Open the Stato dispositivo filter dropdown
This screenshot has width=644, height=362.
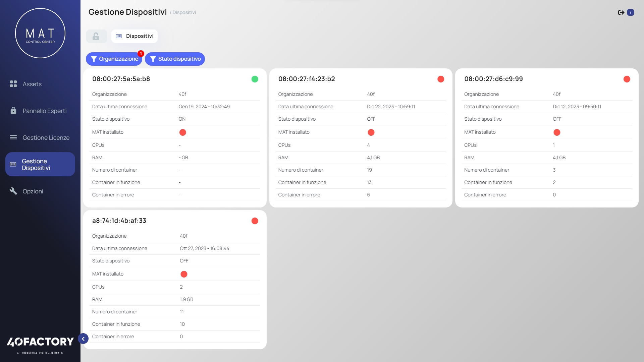(x=175, y=59)
